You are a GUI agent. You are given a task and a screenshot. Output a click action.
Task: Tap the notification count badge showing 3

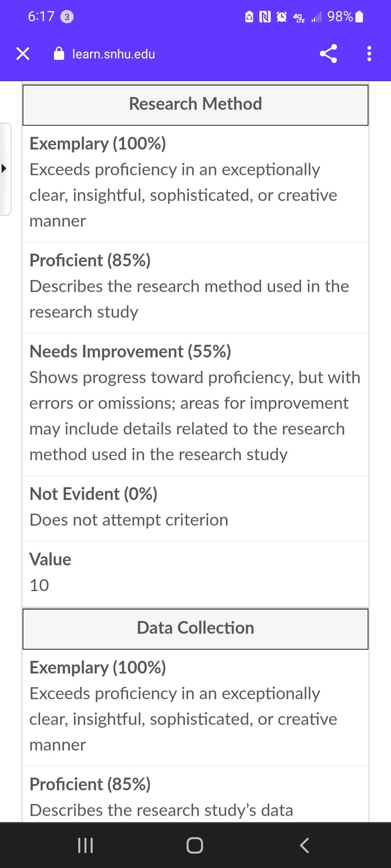[x=67, y=17]
